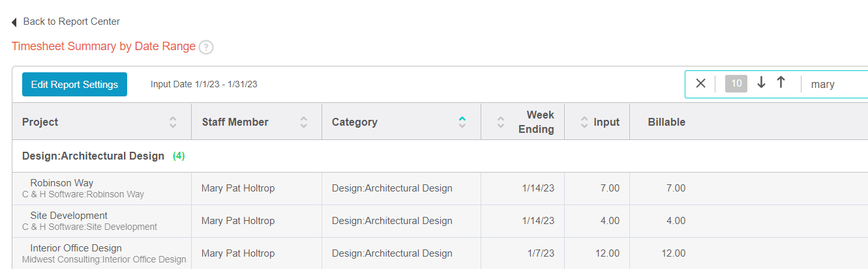This screenshot has width=868, height=269.
Task: Select the Robinson Way project row
Action: 440,188
